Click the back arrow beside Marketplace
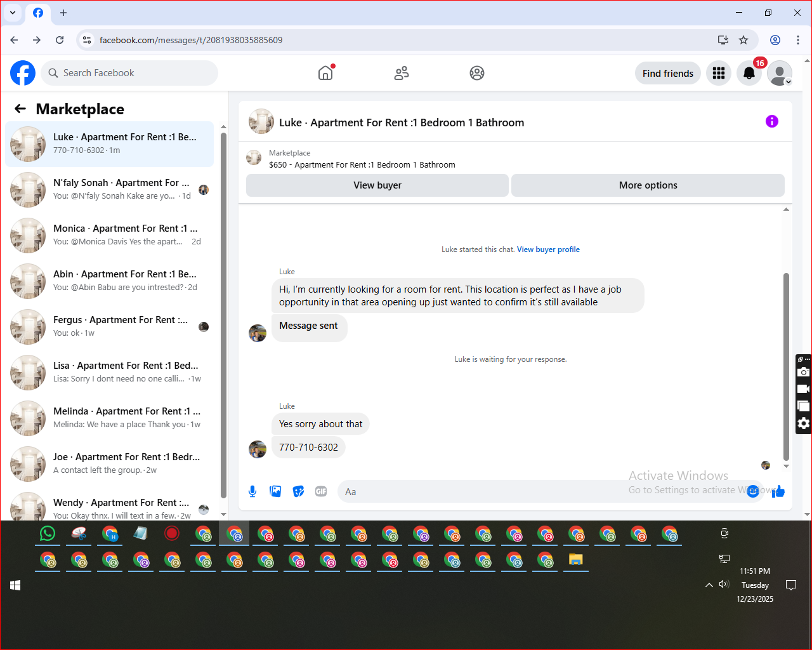The width and height of the screenshot is (812, 650). point(20,109)
